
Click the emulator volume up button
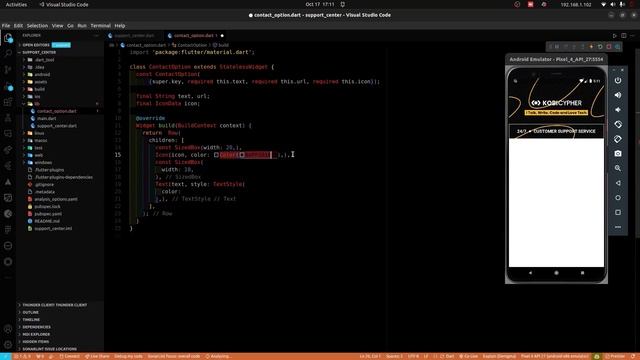pos(618,95)
